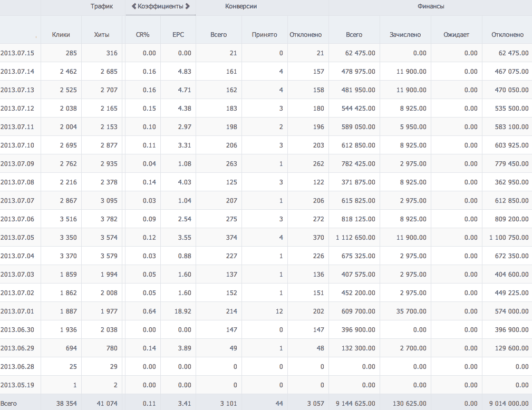Sort by Всего under Конверсии

pyautogui.click(x=218, y=35)
